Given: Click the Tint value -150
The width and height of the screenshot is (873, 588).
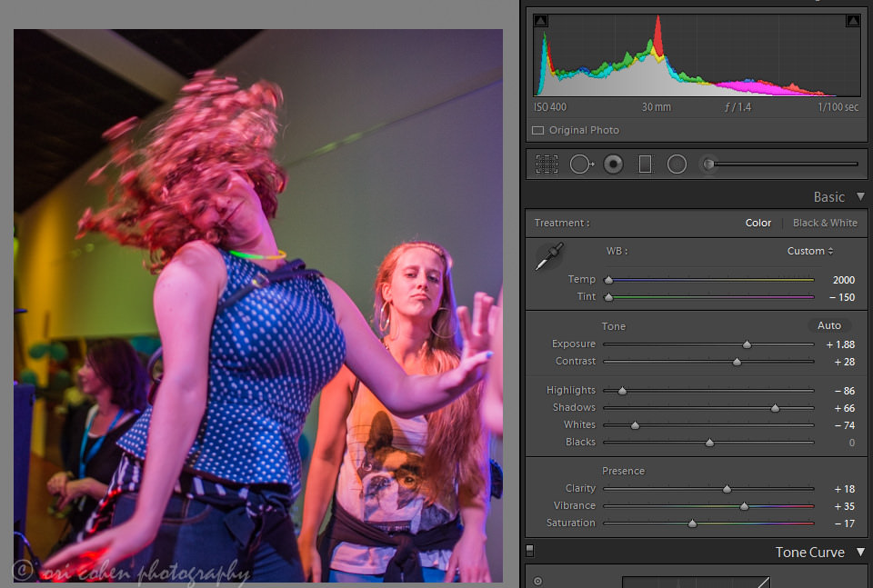Looking at the screenshot, I should click(842, 297).
